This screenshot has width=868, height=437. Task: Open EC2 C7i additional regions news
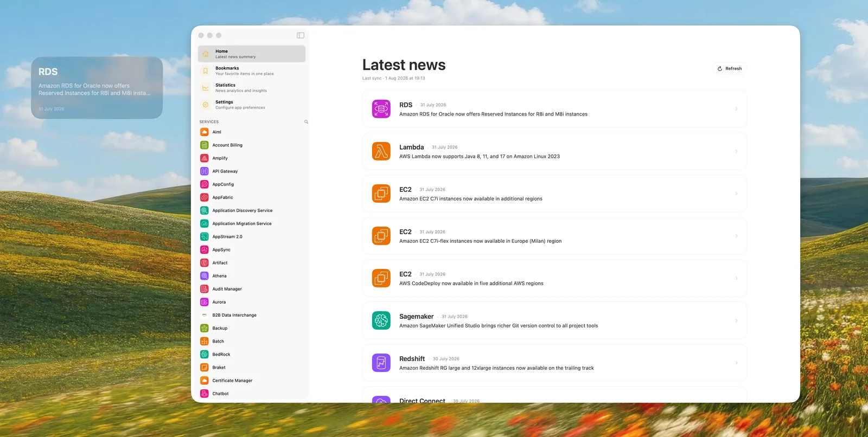pos(554,194)
